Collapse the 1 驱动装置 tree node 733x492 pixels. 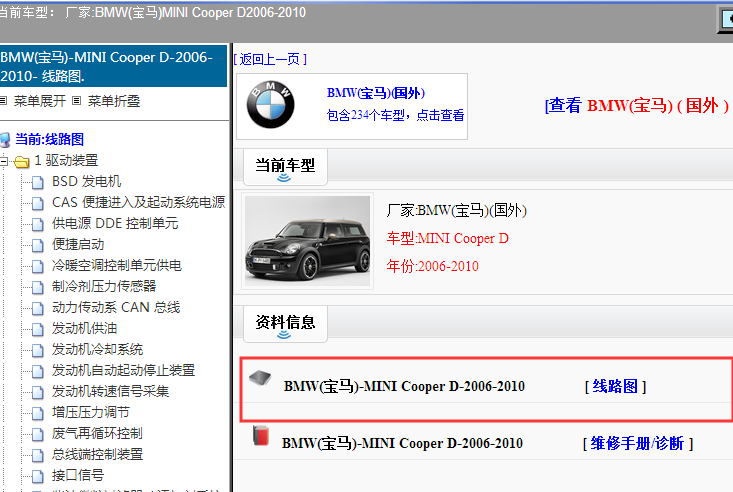click(4, 161)
